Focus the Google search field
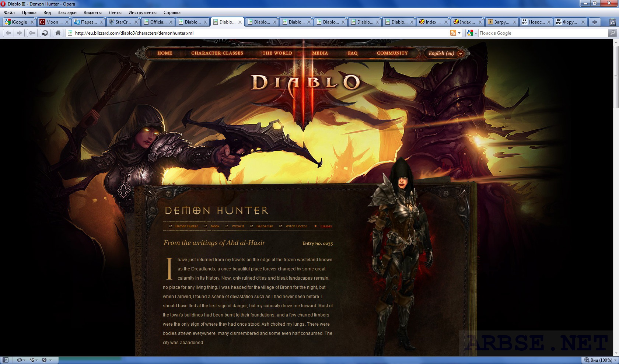This screenshot has width=619, height=364. tap(543, 33)
